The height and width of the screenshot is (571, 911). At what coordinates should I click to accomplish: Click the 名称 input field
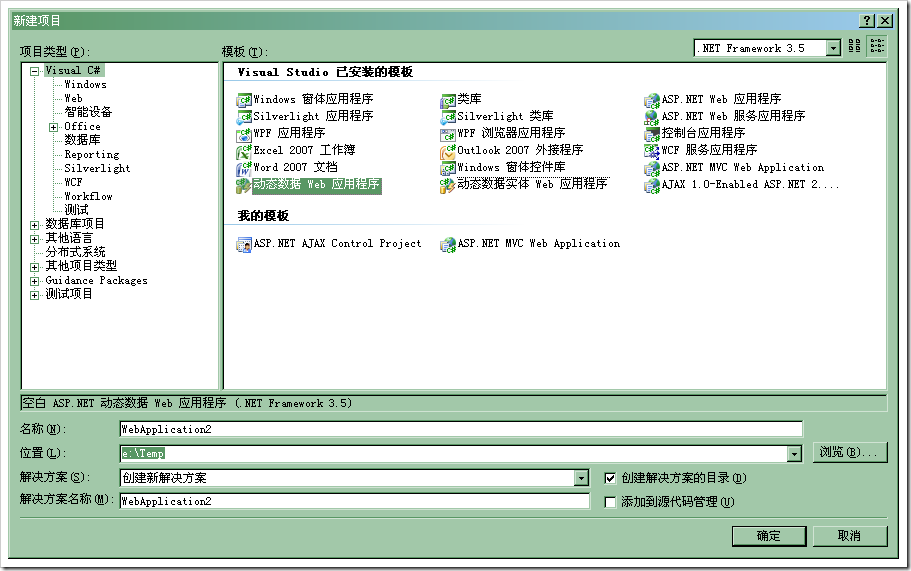point(461,430)
